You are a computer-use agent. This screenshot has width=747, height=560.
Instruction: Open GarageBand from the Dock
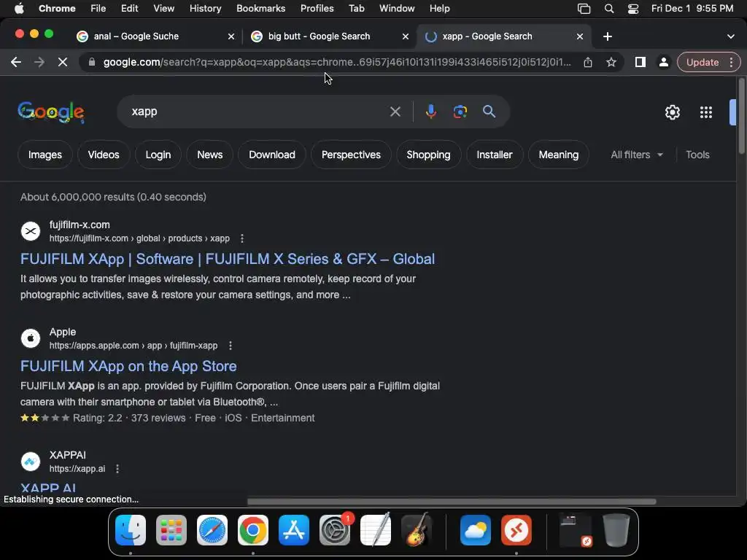click(417, 530)
